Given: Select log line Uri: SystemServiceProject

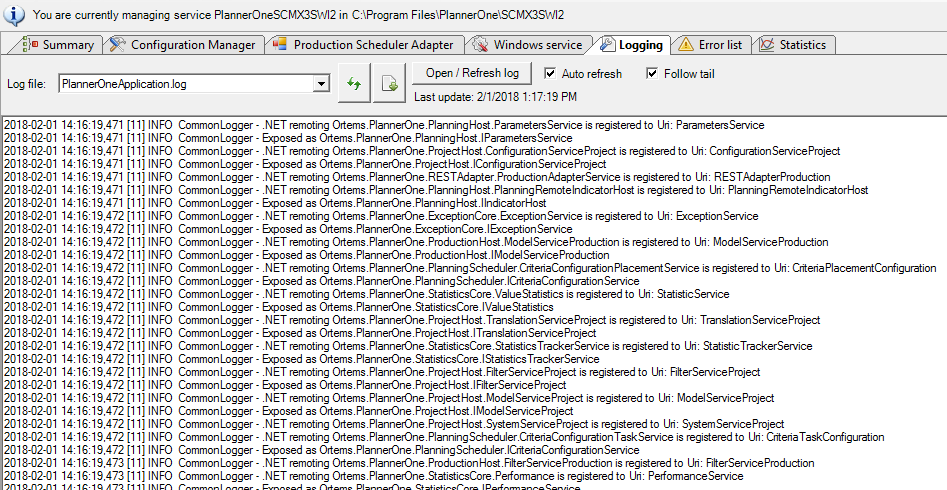Looking at the screenshot, I should (394, 424).
